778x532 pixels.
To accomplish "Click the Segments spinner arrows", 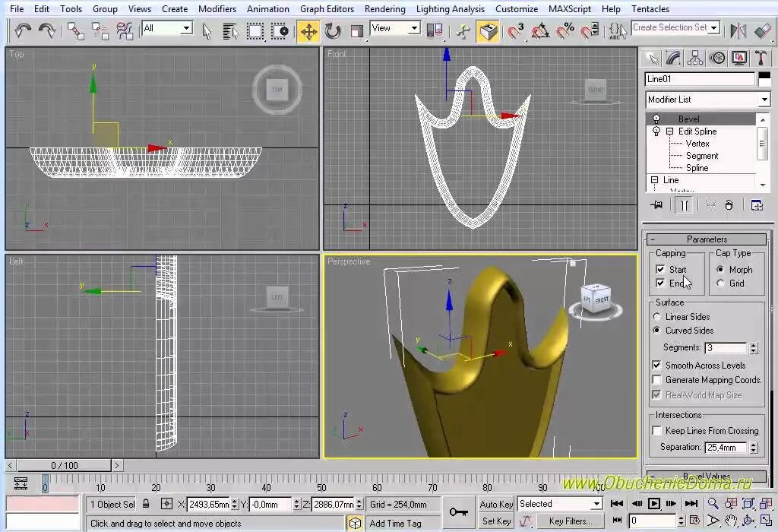I will pos(754,347).
